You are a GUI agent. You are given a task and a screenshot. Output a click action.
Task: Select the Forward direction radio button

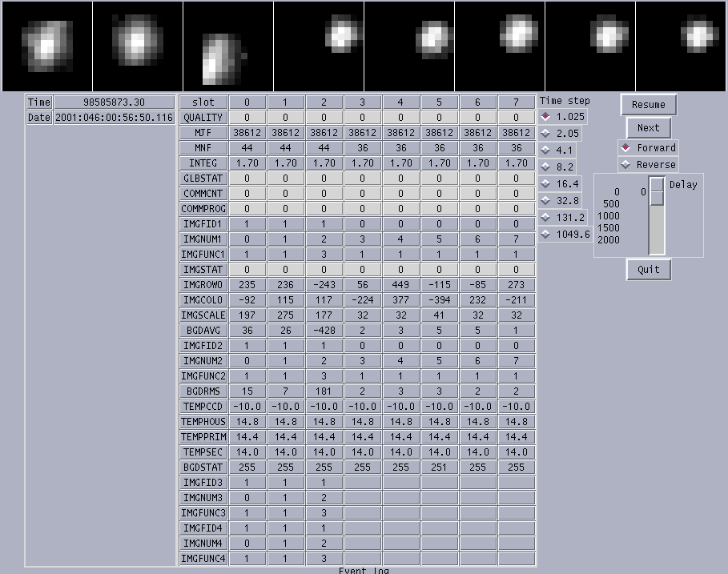pos(648,148)
